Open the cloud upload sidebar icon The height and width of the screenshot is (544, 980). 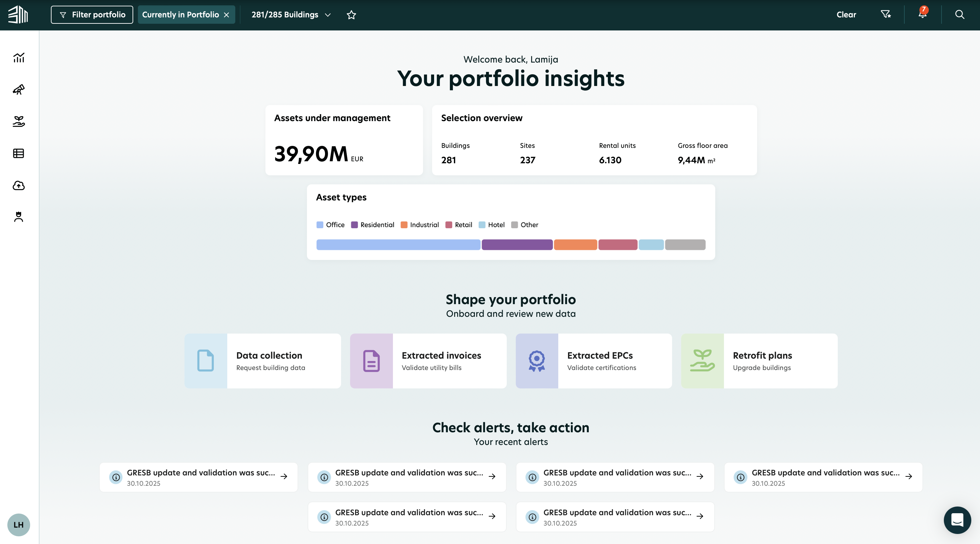coord(19,185)
